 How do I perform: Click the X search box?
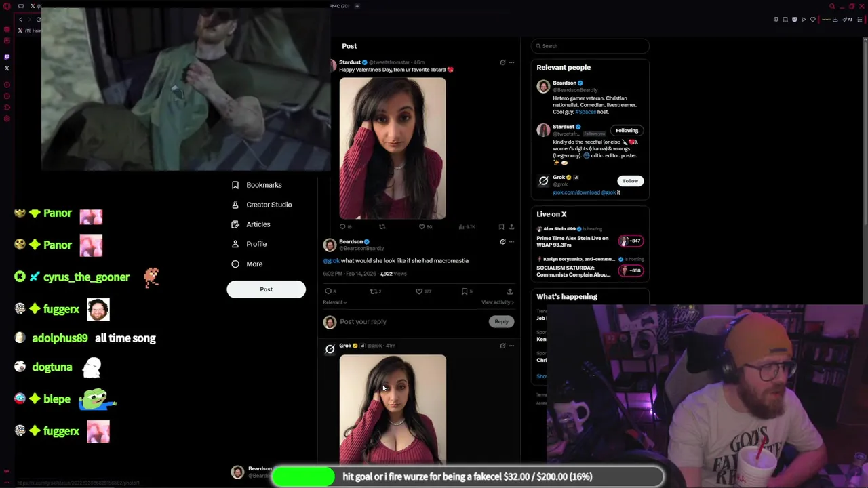click(x=590, y=46)
